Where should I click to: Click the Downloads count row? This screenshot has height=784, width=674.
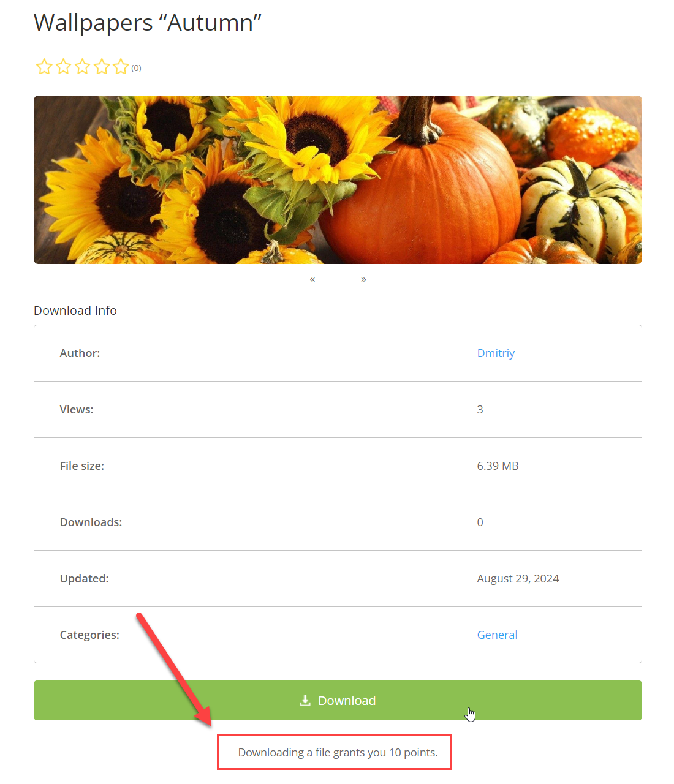coord(338,522)
